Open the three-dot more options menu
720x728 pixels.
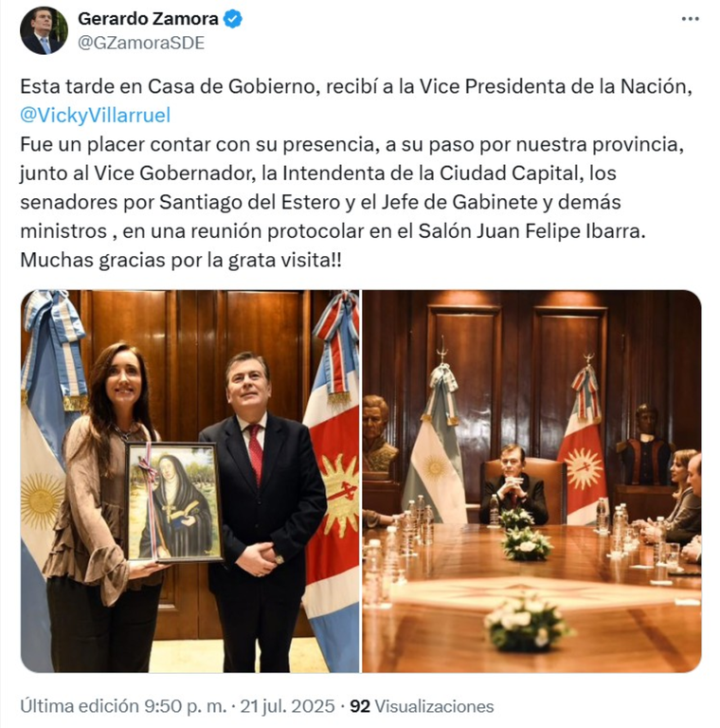(x=690, y=19)
